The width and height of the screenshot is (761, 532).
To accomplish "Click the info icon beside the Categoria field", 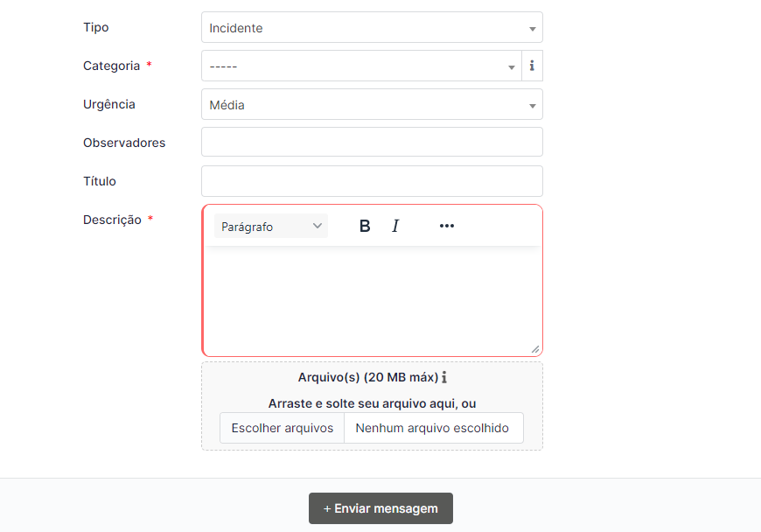I will coord(532,66).
